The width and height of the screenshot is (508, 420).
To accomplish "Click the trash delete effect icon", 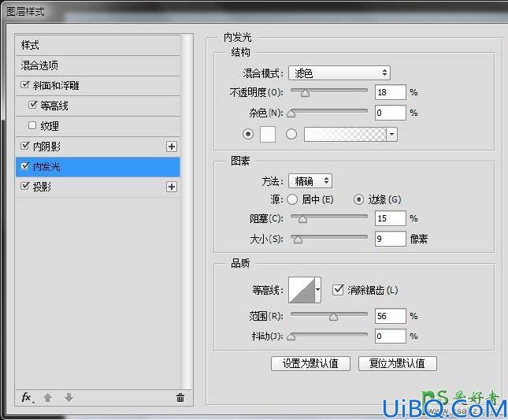I will [x=180, y=397].
